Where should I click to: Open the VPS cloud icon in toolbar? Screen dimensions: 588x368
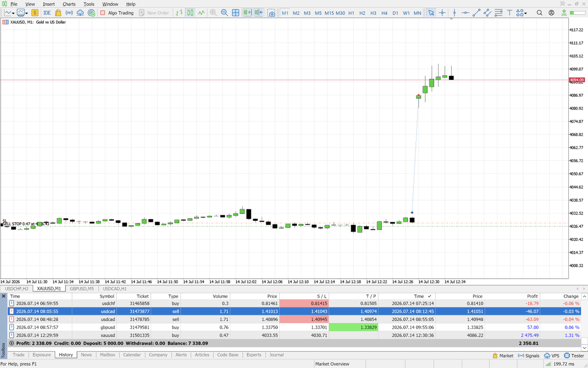pyautogui.click(x=80, y=13)
